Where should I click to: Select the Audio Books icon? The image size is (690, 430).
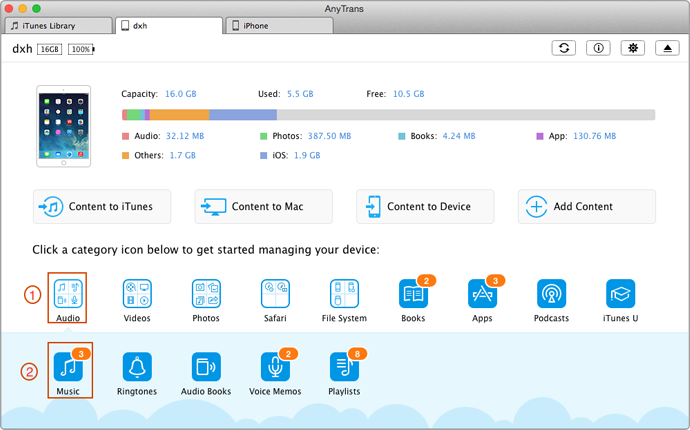[206, 367]
